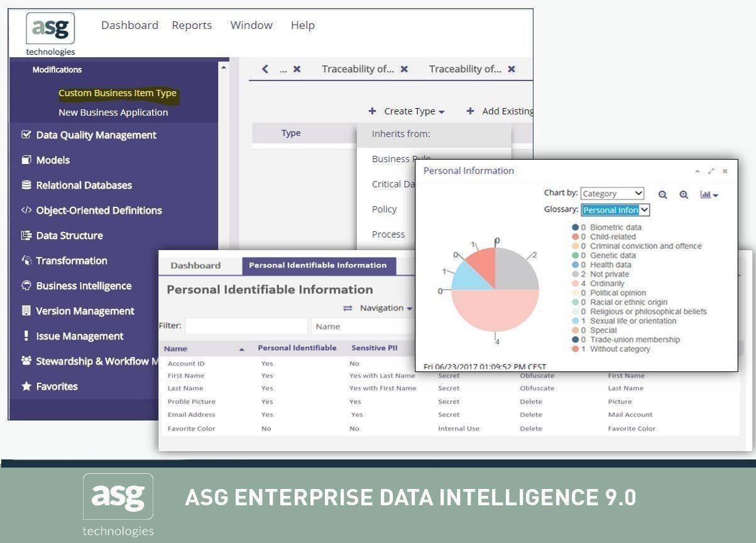Collapse the Personal Information panel with up arrow
This screenshot has height=543, width=756.
coord(698,171)
